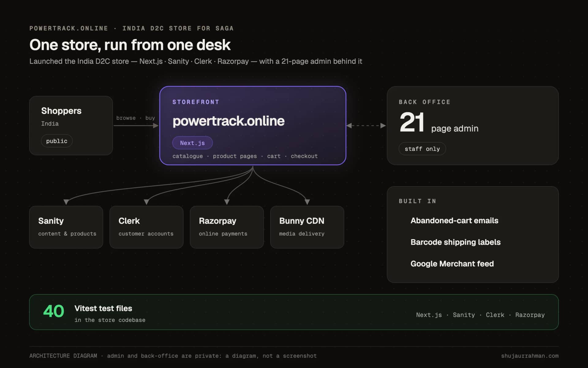Screen dimensions: 588x368
Task: Click 'Razorpay' in the green bar tech list
Action: (530, 315)
